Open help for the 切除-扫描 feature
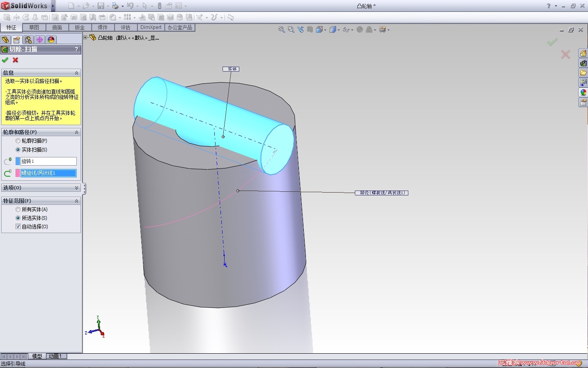The height and width of the screenshot is (368, 588). 76,49
